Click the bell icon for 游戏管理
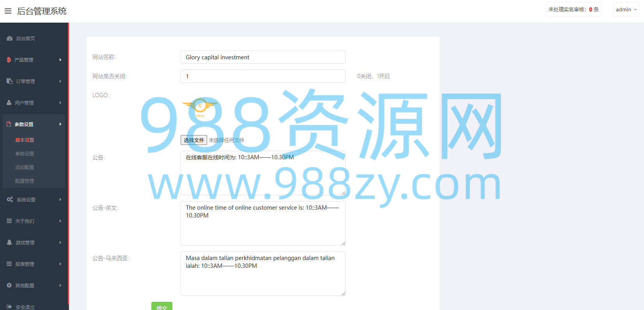Screen dimensions: 644x310 (9, 242)
